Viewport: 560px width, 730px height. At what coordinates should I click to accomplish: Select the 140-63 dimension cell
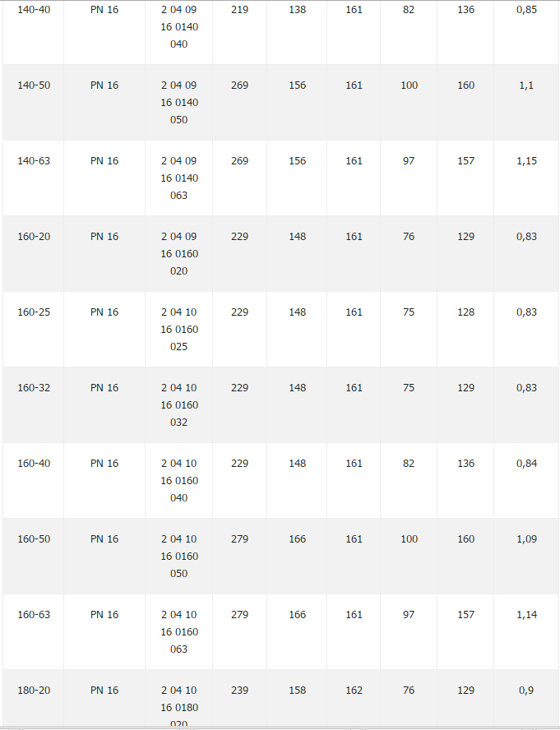point(34,161)
